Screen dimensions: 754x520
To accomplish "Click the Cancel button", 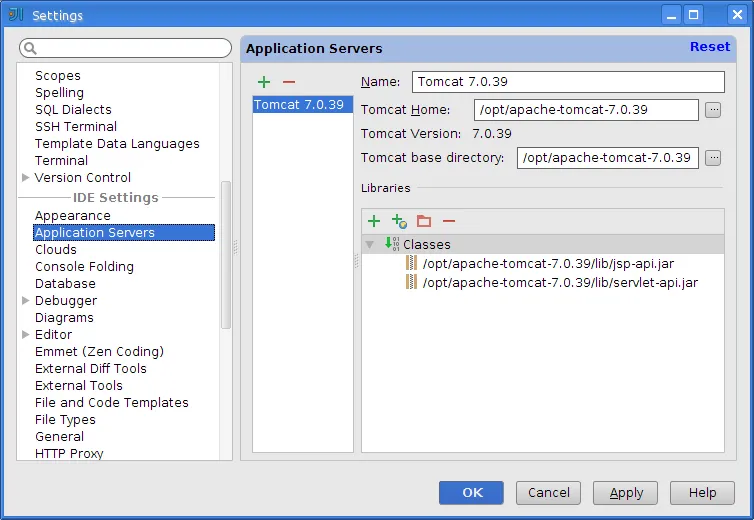I will (x=548, y=493).
